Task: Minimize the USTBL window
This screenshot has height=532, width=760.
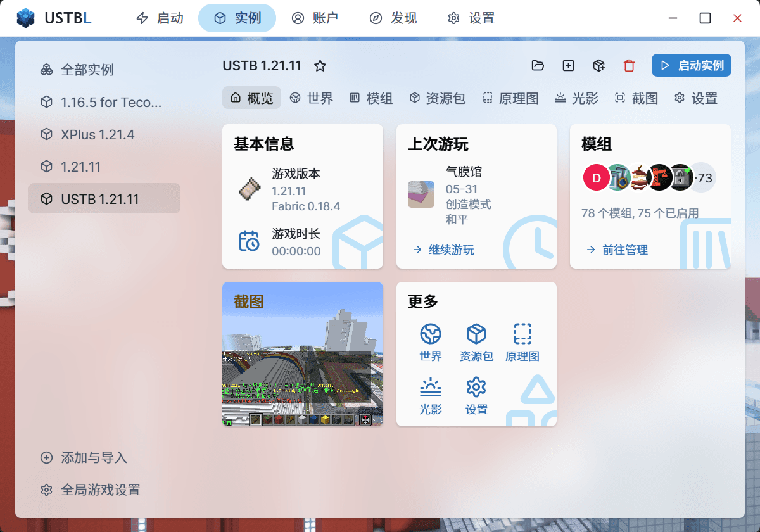Action: tap(673, 18)
